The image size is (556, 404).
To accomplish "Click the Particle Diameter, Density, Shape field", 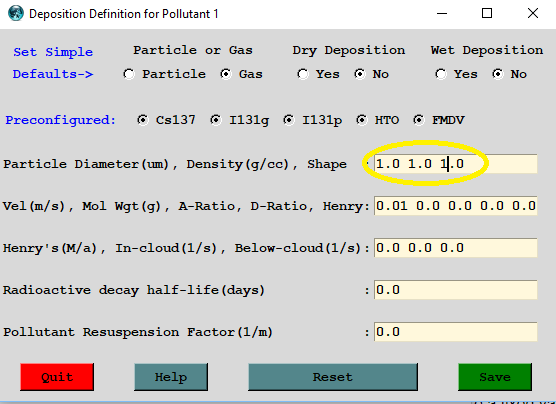I will [x=456, y=164].
